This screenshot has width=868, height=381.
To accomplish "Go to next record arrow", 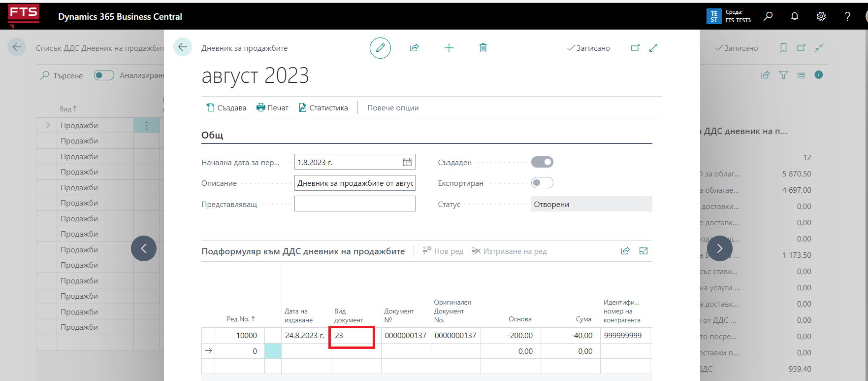I will click(720, 248).
